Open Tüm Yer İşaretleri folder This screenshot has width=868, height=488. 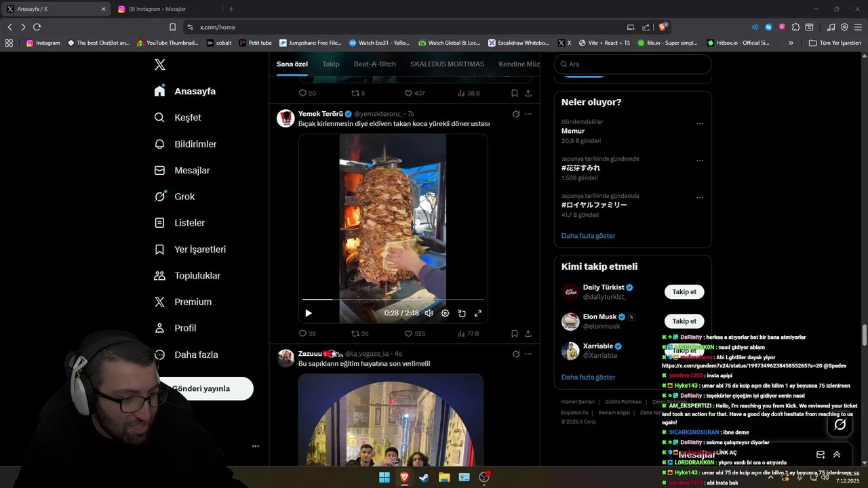tap(835, 43)
